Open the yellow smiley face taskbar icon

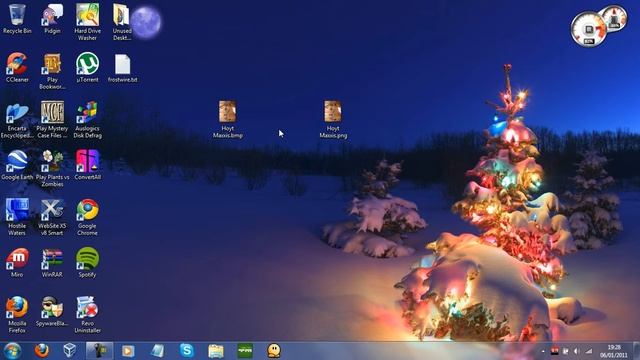274,351
